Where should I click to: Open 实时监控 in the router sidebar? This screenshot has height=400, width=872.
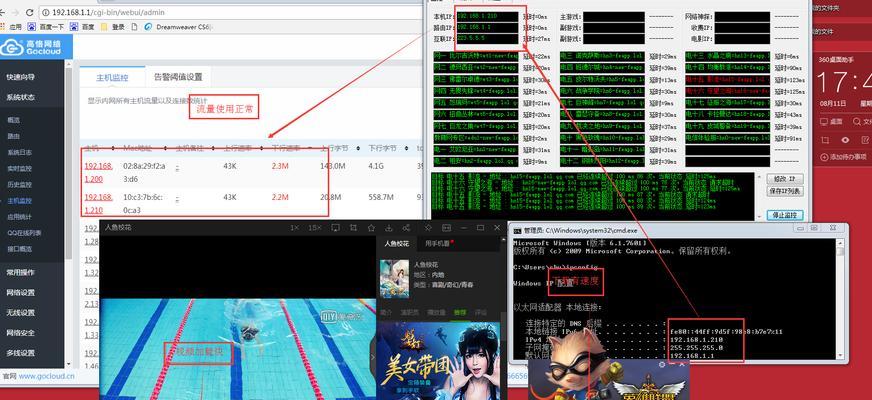tap(19, 168)
